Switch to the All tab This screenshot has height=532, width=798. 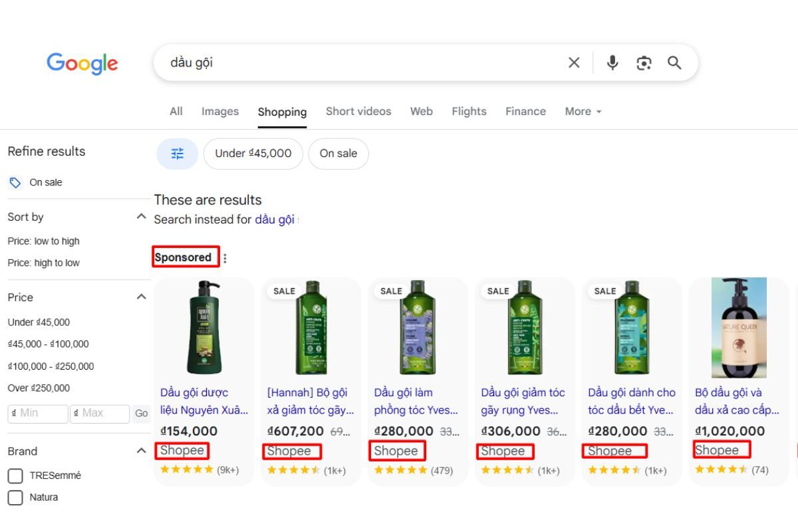pos(176,111)
